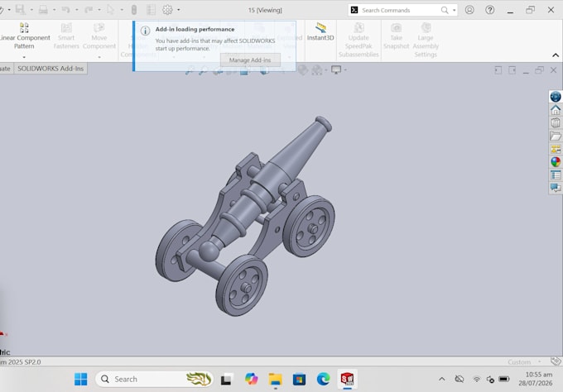Click the Print icon
Image resolution: width=563 pixels, height=392 pixels.
pos(43,10)
